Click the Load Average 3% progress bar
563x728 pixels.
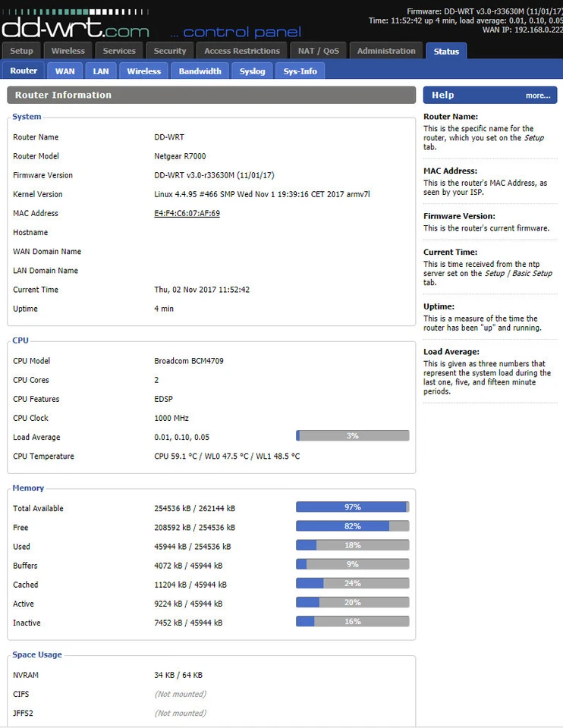coord(352,436)
